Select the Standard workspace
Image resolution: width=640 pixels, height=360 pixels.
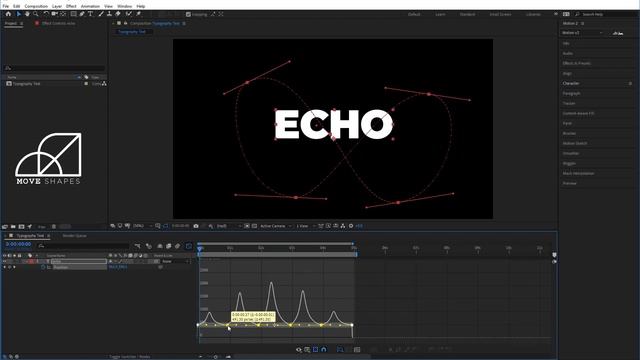[467, 14]
